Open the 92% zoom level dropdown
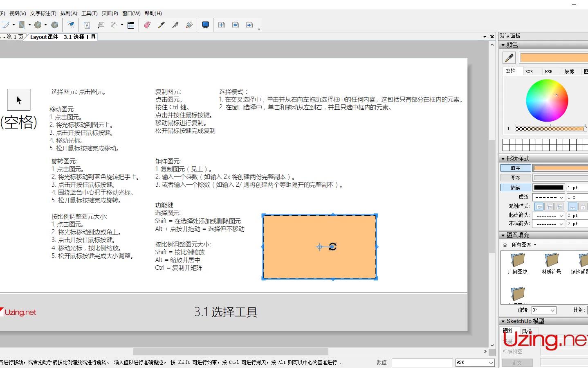Image resolution: width=588 pixels, height=368 pixels. pyautogui.click(x=491, y=362)
